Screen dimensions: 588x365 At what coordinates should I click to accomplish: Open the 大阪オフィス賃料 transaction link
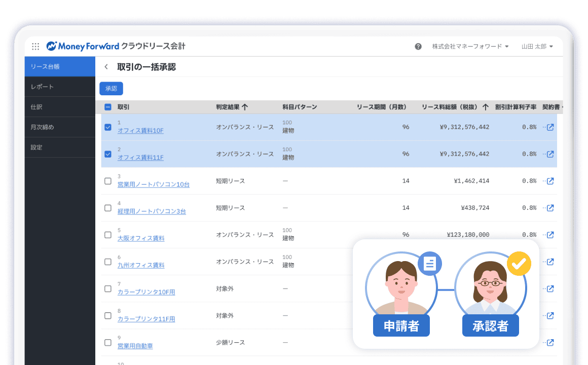(141, 238)
